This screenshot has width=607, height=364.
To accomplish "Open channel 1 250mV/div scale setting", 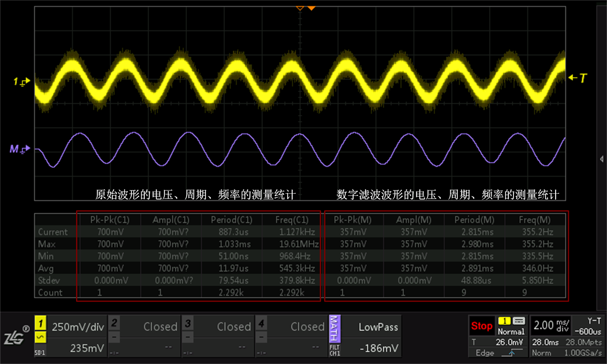I will click(78, 327).
